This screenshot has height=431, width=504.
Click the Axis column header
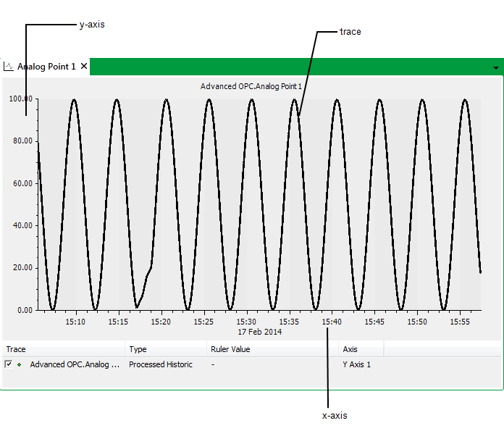click(x=350, y=349)
